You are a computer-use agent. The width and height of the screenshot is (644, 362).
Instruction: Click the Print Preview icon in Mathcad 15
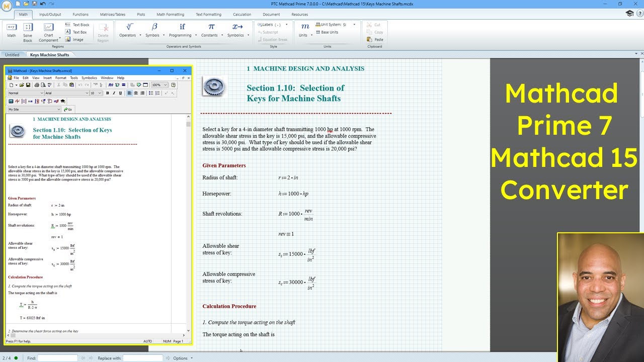click(x=43, y=85)
